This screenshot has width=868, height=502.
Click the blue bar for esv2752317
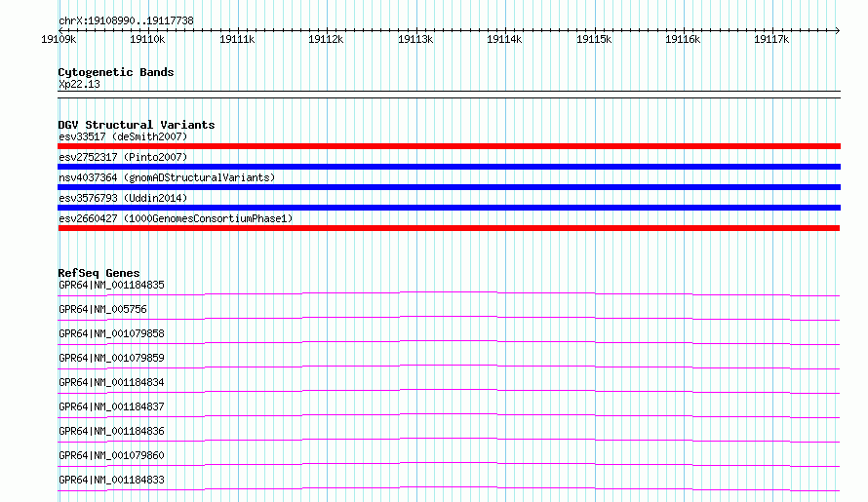tap(449, 167)
